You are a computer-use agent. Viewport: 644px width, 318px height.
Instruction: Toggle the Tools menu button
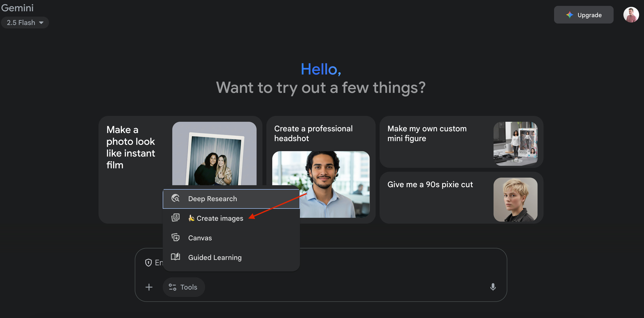point(184,287)
